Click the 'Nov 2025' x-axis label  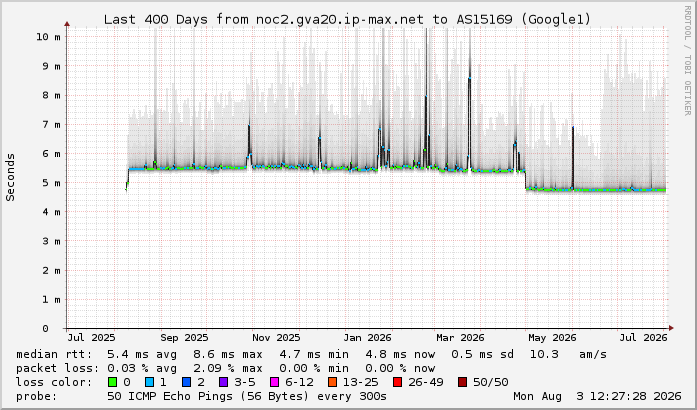pyautogui.click(x=276, y=338)
